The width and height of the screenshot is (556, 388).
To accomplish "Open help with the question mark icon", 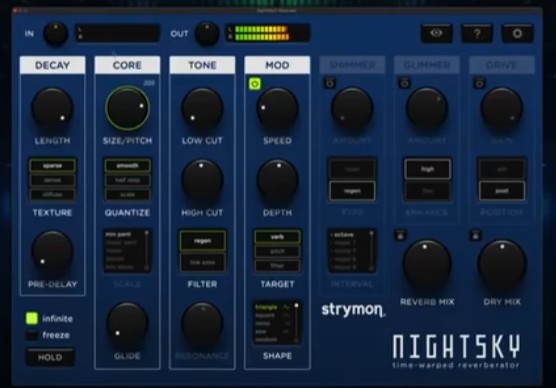I will click(x=477, y=33).
